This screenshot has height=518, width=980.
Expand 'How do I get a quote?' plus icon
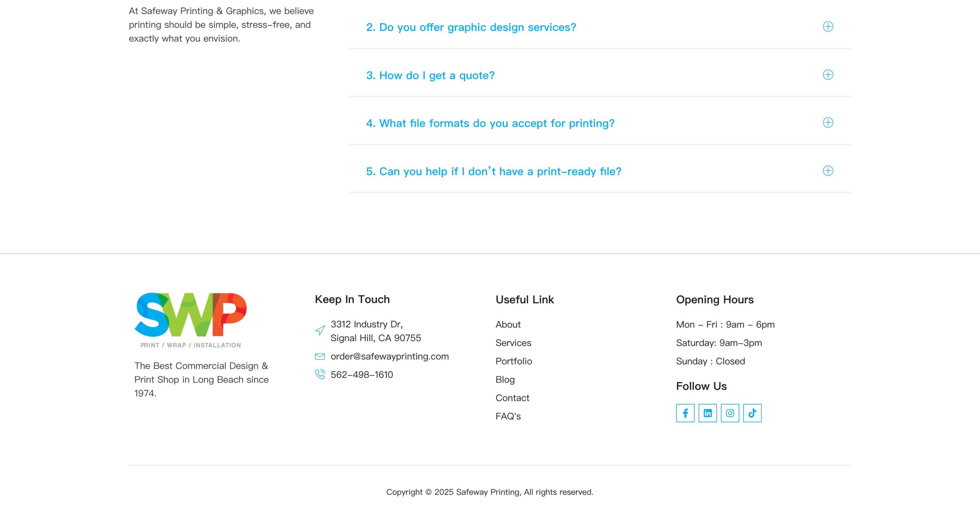tap(828, 75)
